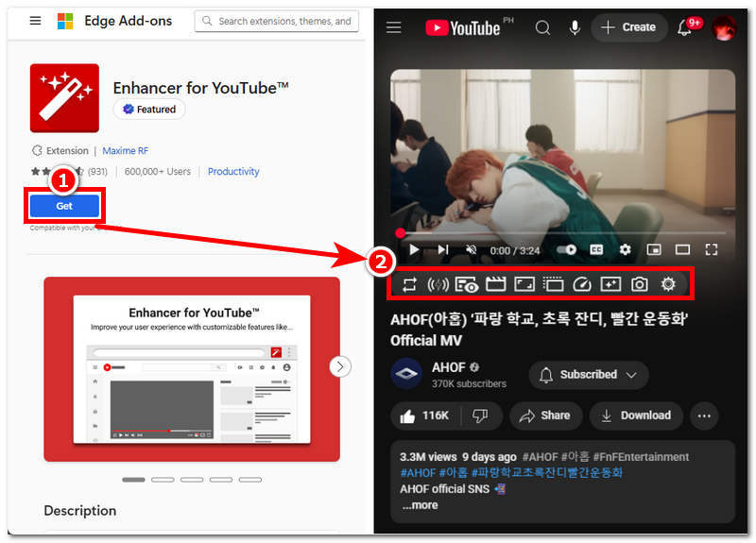756x543 pixels.
Task: Click the Share button
Action: point(545,416)
